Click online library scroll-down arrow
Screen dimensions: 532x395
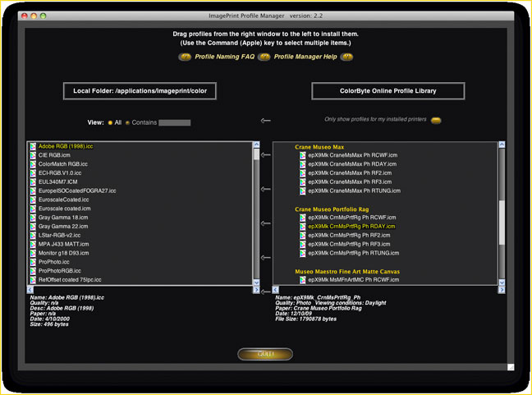pos(502,282)
